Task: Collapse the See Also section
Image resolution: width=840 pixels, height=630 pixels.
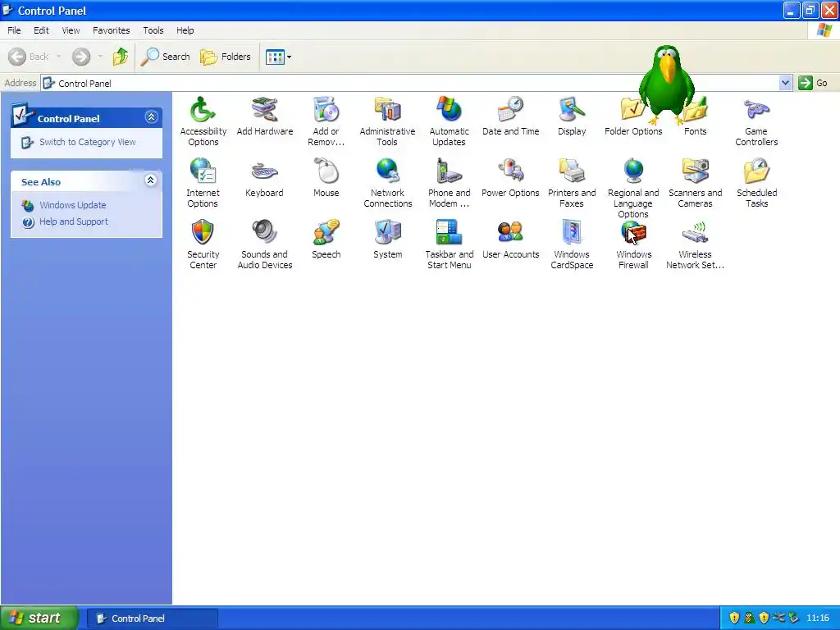Action: point(151,180)
